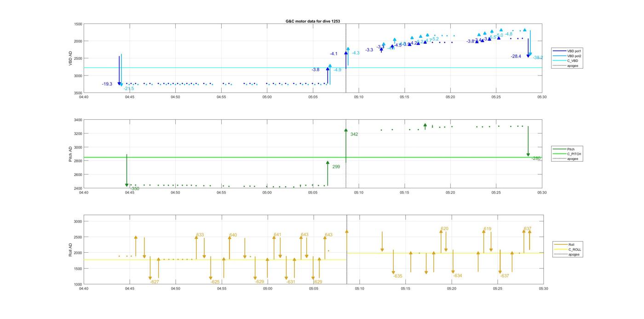Click the '-280' pitch data label

click(536, 158)
